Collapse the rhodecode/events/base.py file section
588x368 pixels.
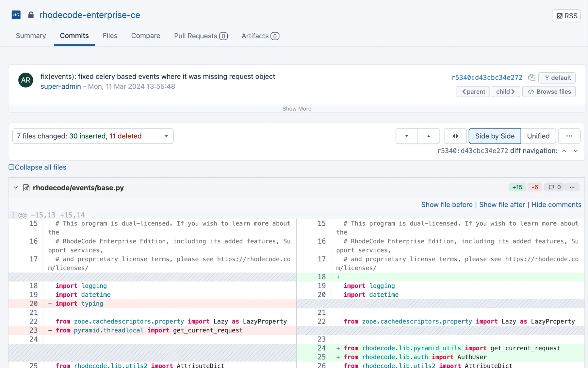tap(15, 187)
